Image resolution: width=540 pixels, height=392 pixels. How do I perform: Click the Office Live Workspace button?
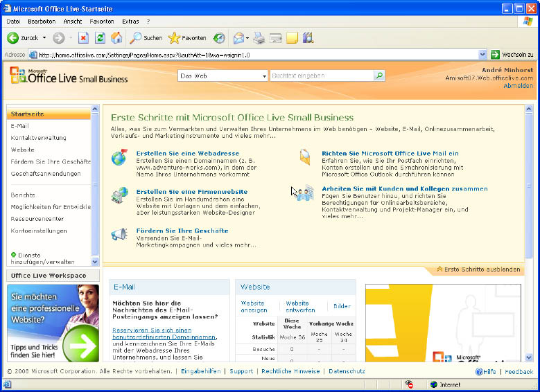53,276
